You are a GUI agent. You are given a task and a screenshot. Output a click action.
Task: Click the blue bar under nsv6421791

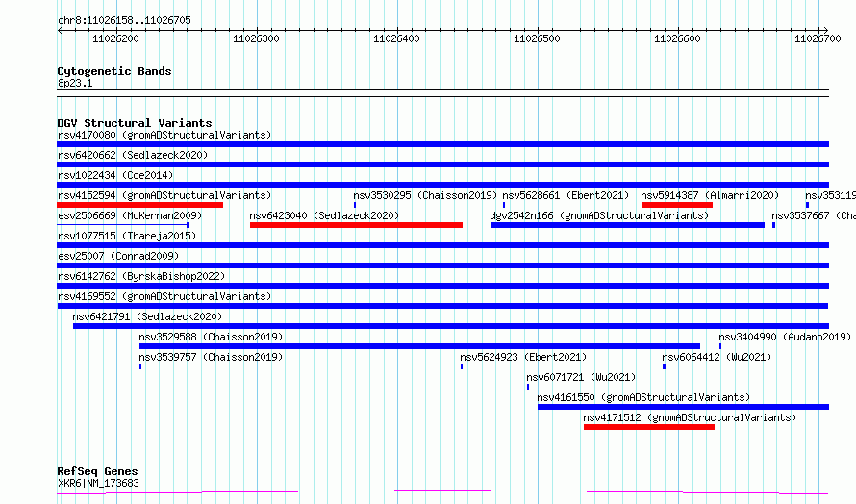pos(451,326)
